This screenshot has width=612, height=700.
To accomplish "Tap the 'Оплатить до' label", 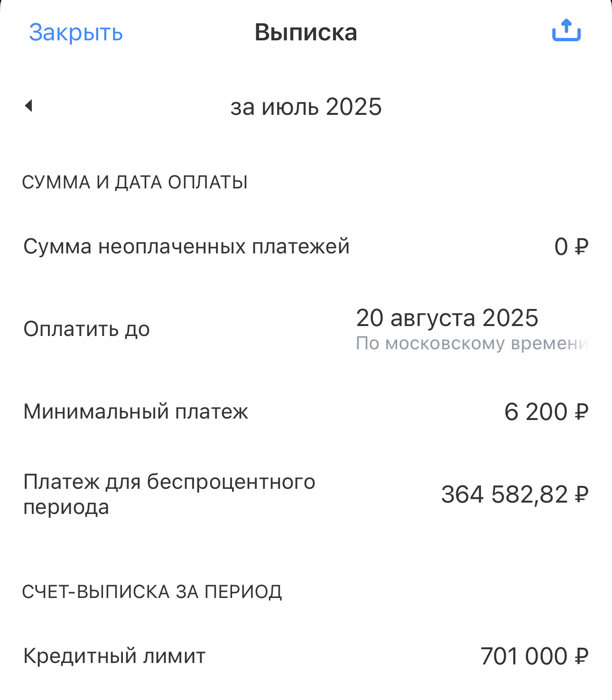I will (87, 329).
